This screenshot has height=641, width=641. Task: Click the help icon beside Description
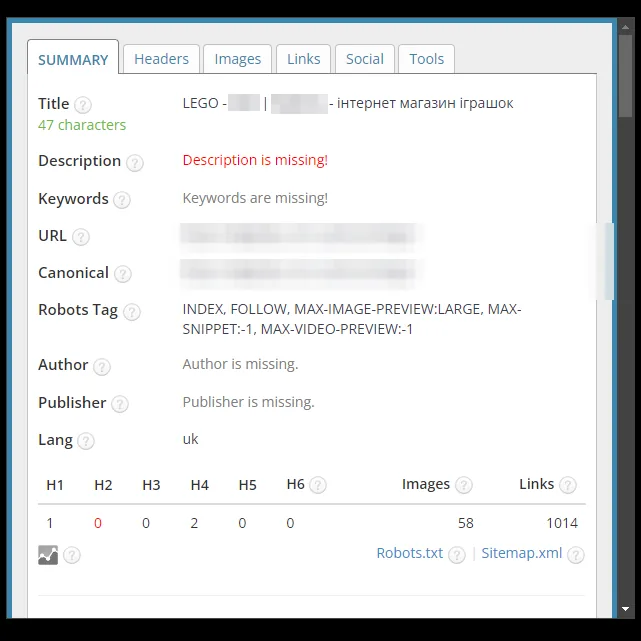pos(134,163)
